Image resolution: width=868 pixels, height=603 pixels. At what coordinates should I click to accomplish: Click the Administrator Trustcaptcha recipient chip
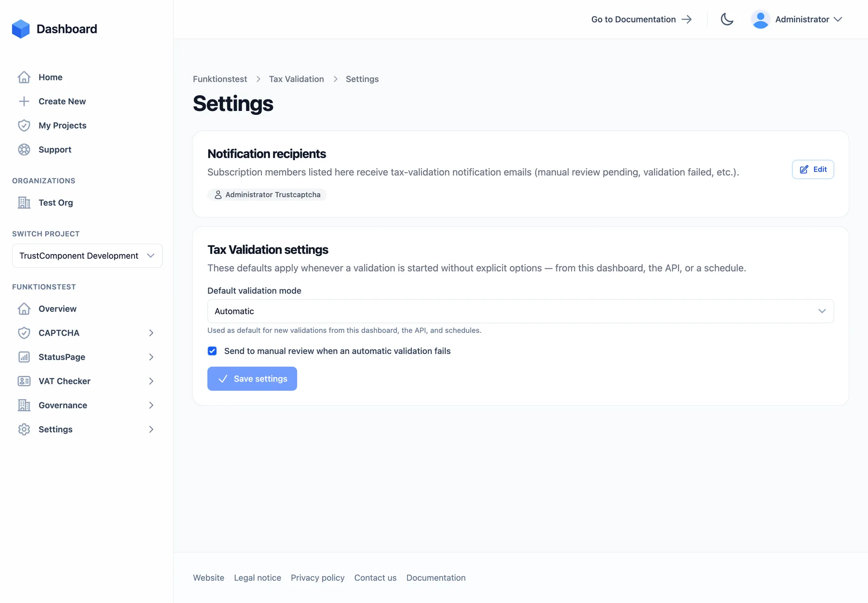267,194
